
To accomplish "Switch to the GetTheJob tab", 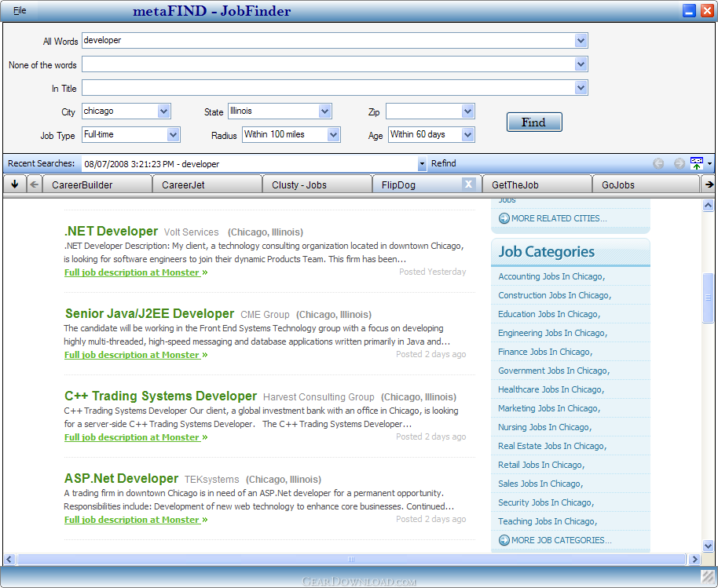I will 537,184.
